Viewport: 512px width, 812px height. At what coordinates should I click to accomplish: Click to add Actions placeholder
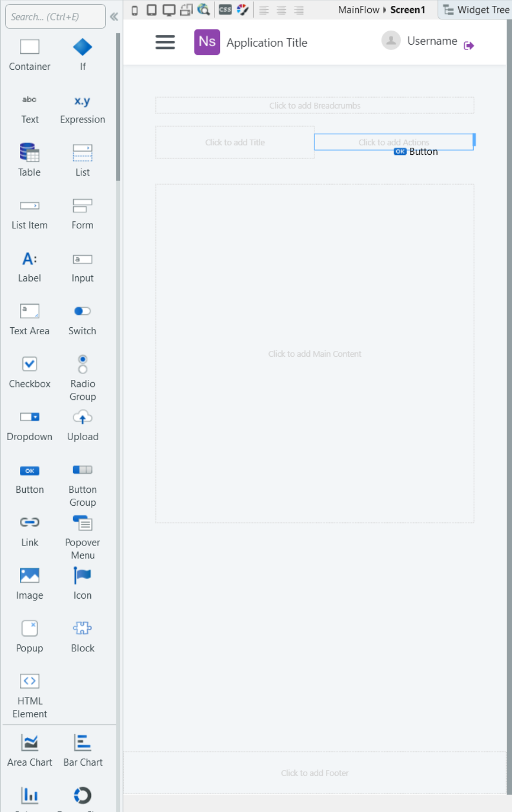point(394,142)
